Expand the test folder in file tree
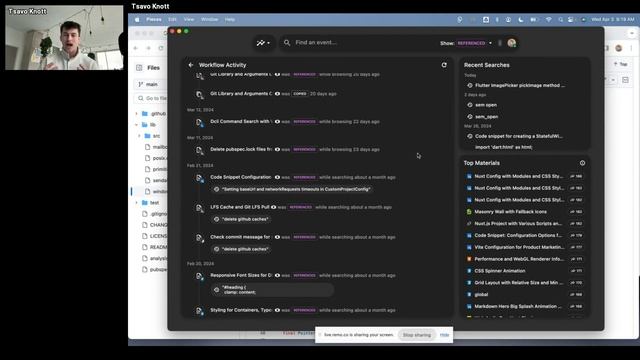Screen dimensions: 640x360 pos(137,202)
